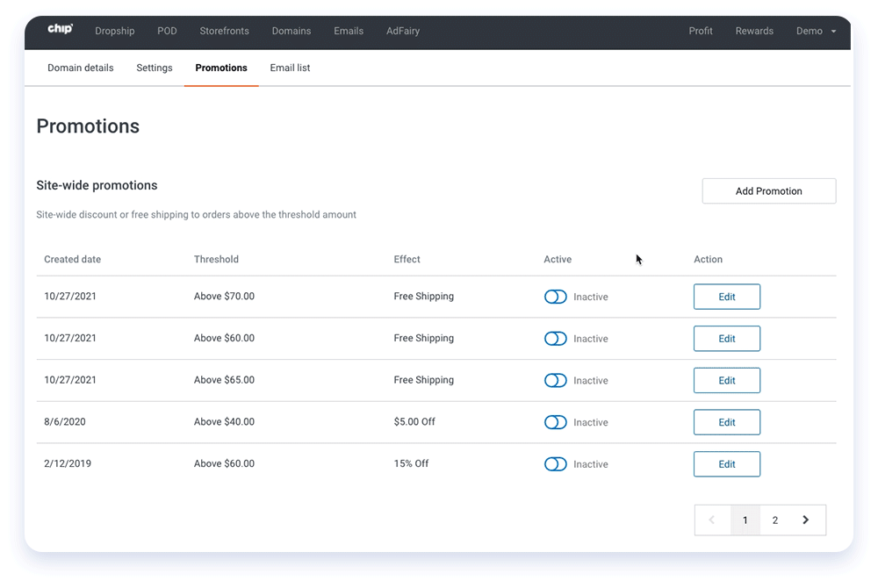Open the AdFairy menu item

pos(402,31)
